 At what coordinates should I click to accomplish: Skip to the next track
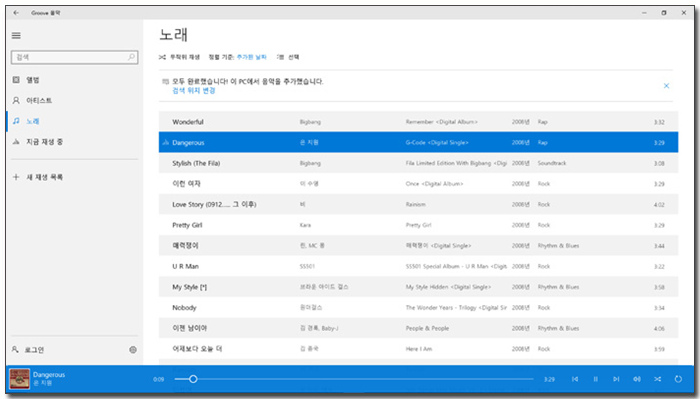[x=616, y=379]
